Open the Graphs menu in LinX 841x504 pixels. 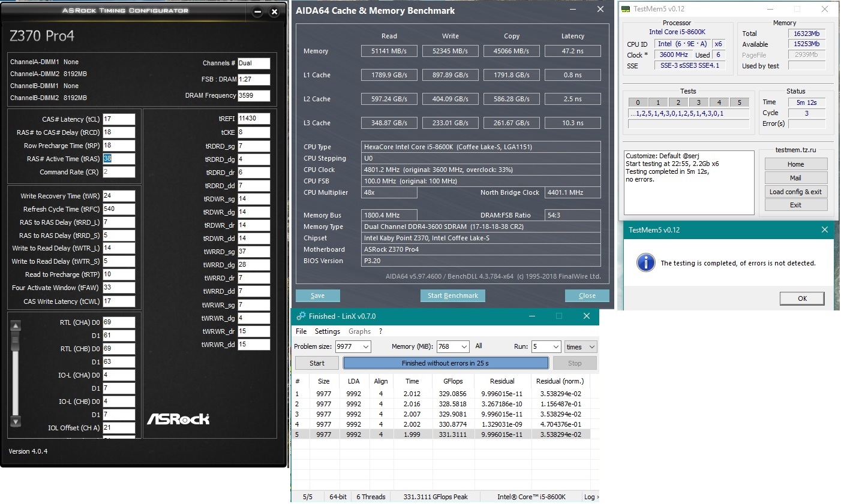[x=359, y=331]
